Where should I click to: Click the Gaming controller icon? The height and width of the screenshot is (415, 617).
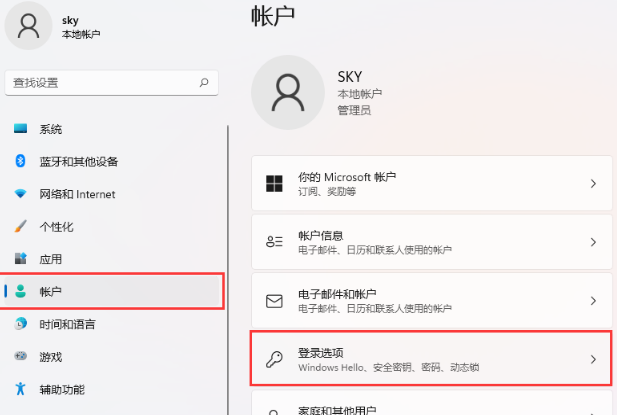20,357
